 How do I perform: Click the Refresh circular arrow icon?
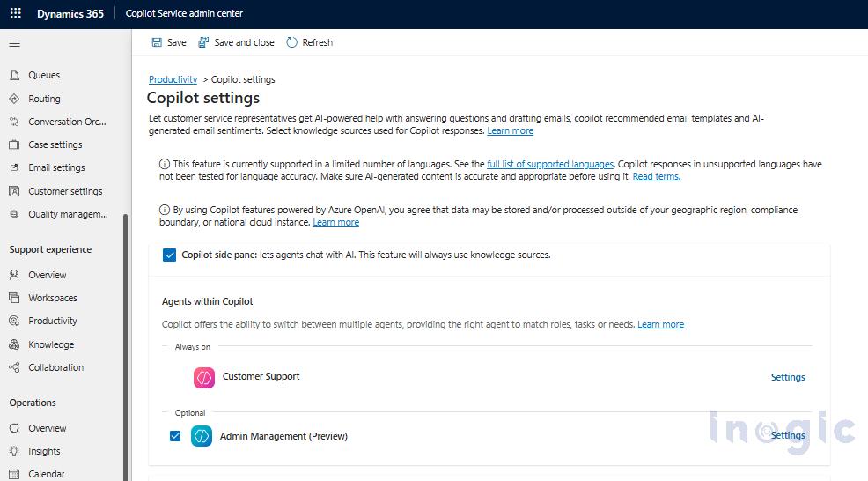coord(291,42)
